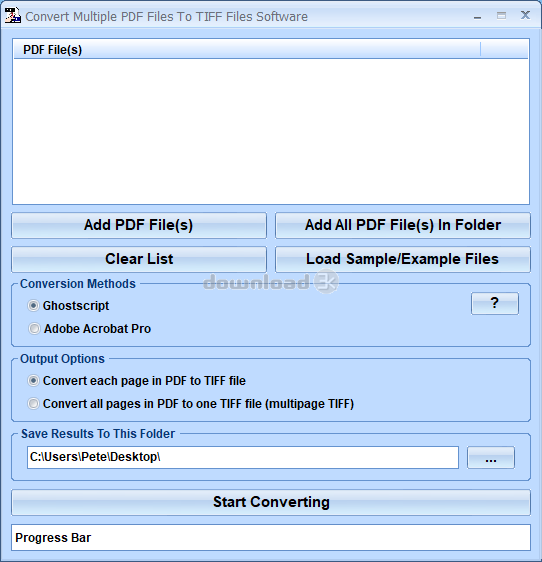This screenshot has width=542, height=562.
Task: Load Sample/Example Files
Action: point(403,259)
